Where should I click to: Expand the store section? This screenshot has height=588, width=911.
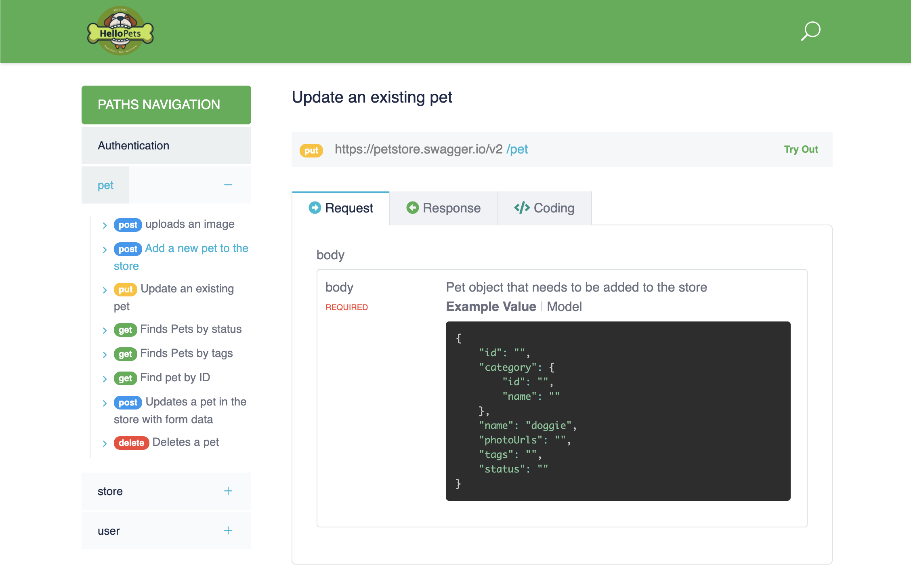[x=228, y=491]
